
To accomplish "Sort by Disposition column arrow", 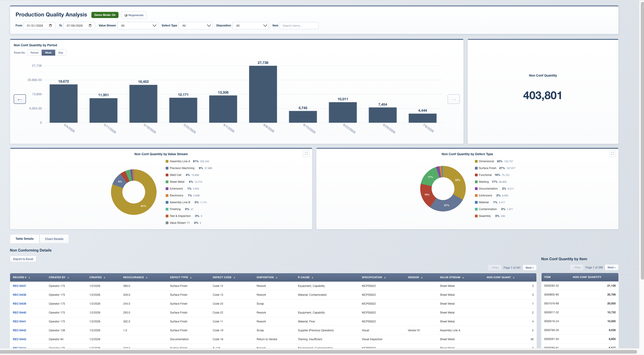I will 276,277.
